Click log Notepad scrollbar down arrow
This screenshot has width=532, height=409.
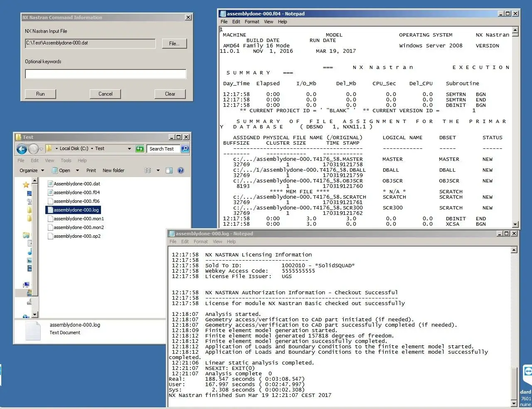point(514,403)
